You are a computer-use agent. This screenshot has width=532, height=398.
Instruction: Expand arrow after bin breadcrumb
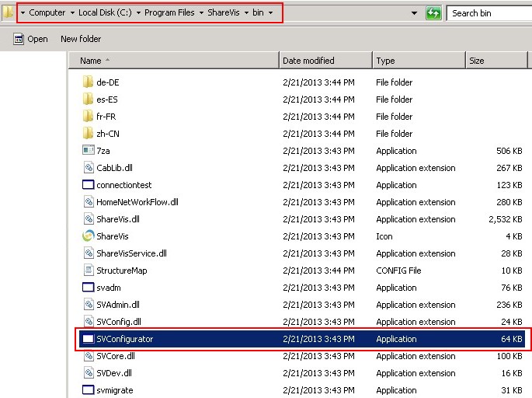pyautogui.click(x=270, y=13)
